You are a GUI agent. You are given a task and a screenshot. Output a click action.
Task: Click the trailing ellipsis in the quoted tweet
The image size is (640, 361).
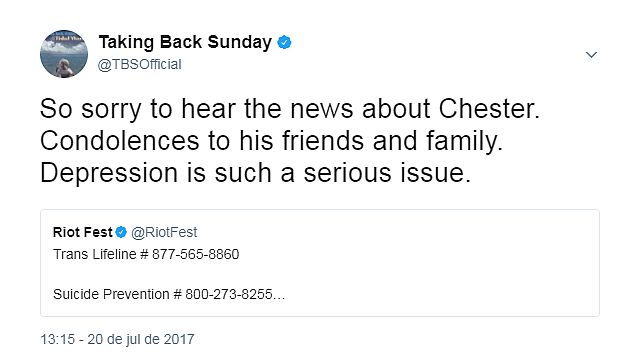pyautogui.click(x=279, y=296)
